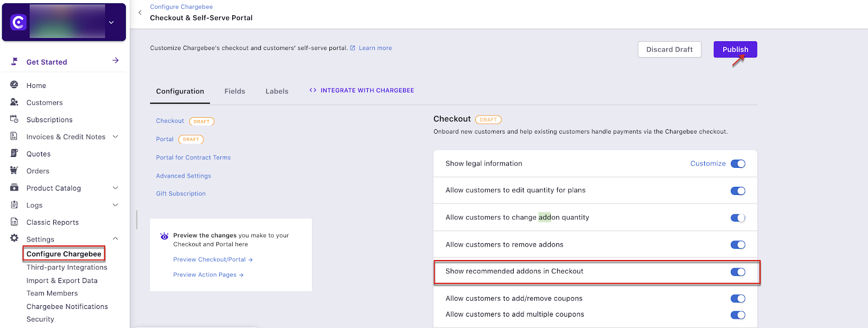
Task: Disable Show recommended addons in Checkout
Action: tap(738, 272)
